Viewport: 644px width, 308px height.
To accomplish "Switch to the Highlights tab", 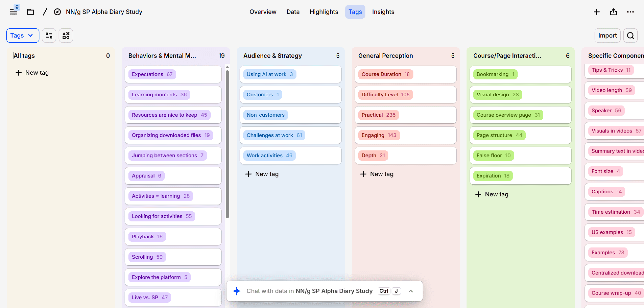I will pos(324,12).
